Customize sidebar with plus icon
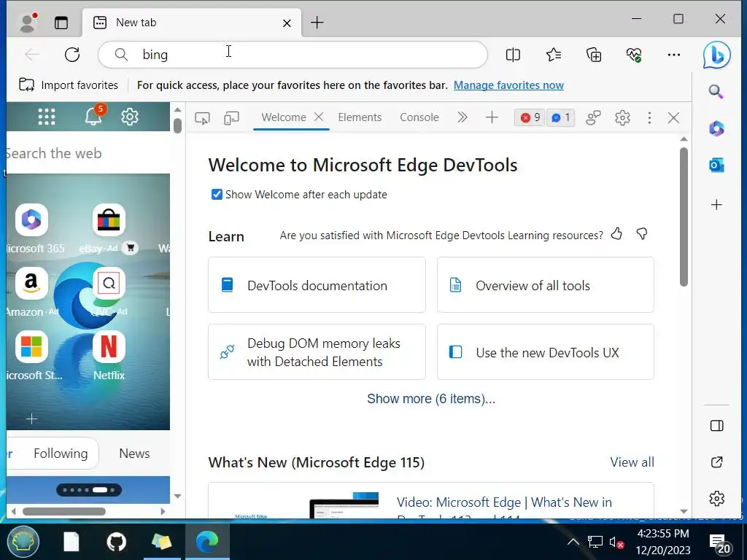This screenshot has width=747, height=560. tap(716, 205)
